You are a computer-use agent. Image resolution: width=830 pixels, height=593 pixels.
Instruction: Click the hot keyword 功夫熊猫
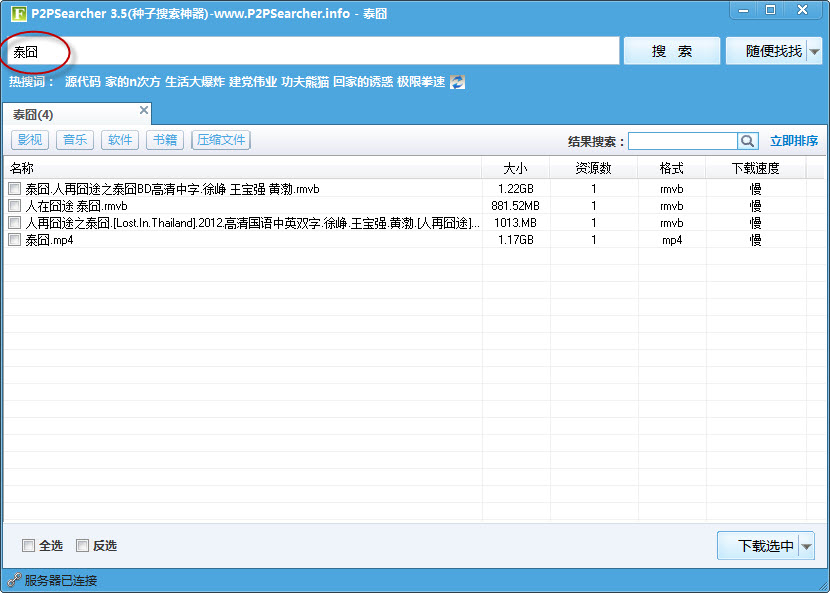coord(305,82)
